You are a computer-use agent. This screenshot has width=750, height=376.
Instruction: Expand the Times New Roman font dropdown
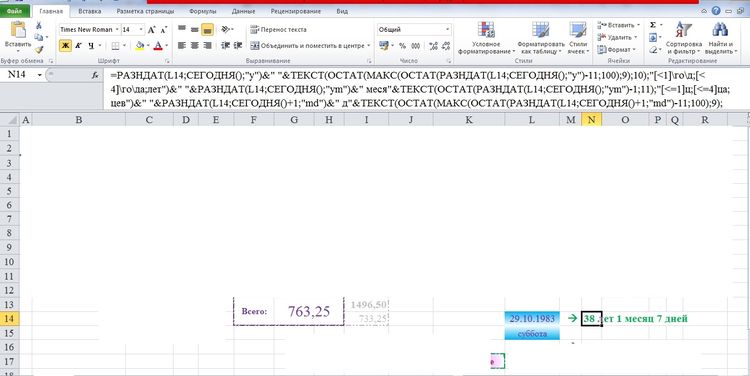pos(117,30)
